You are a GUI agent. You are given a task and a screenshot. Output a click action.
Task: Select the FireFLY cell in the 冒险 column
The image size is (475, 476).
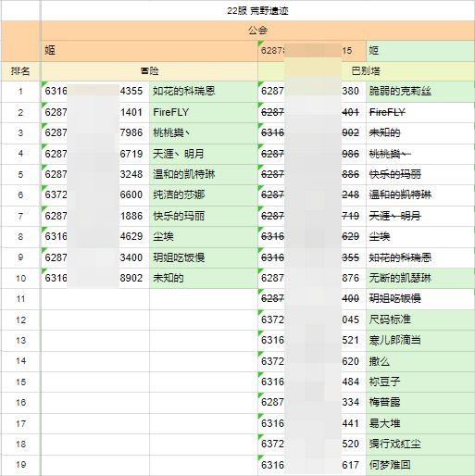204,112
